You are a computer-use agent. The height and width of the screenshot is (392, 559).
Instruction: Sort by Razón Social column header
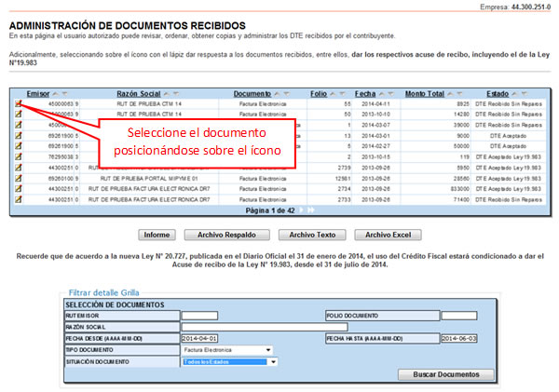click(139, 94)
